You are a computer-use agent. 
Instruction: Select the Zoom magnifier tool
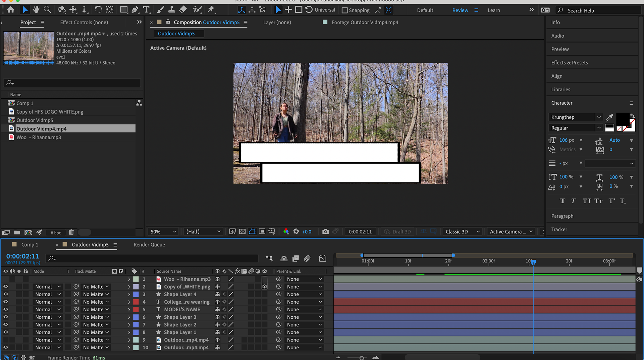pos(47,10)
